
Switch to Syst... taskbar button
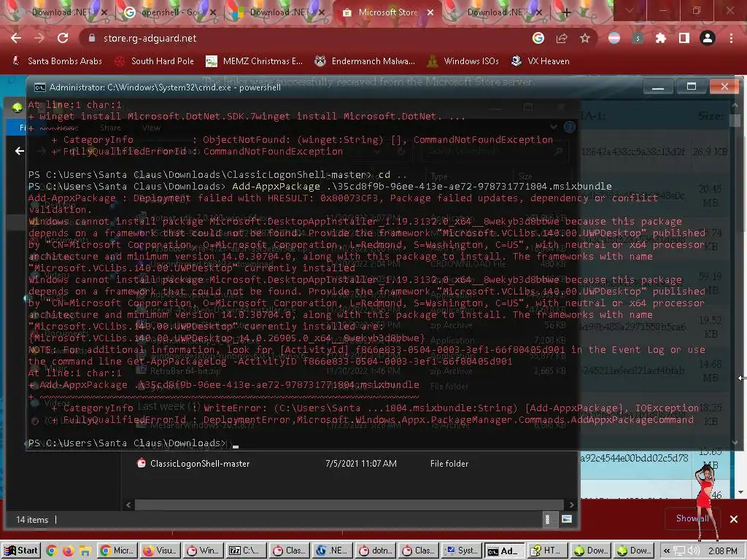click(x=462, y=551)
